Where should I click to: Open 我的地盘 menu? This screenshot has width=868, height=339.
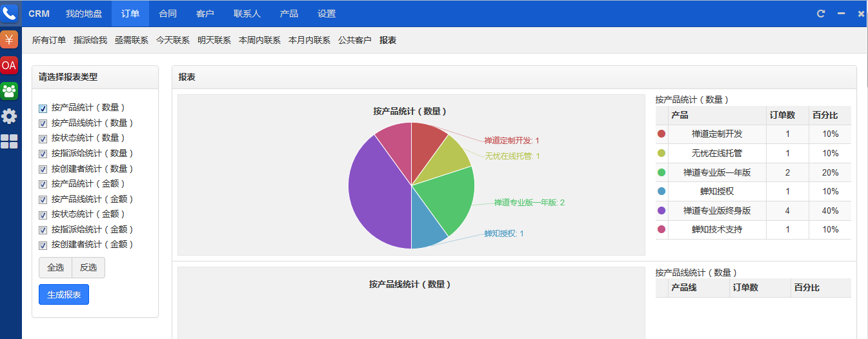84,14
